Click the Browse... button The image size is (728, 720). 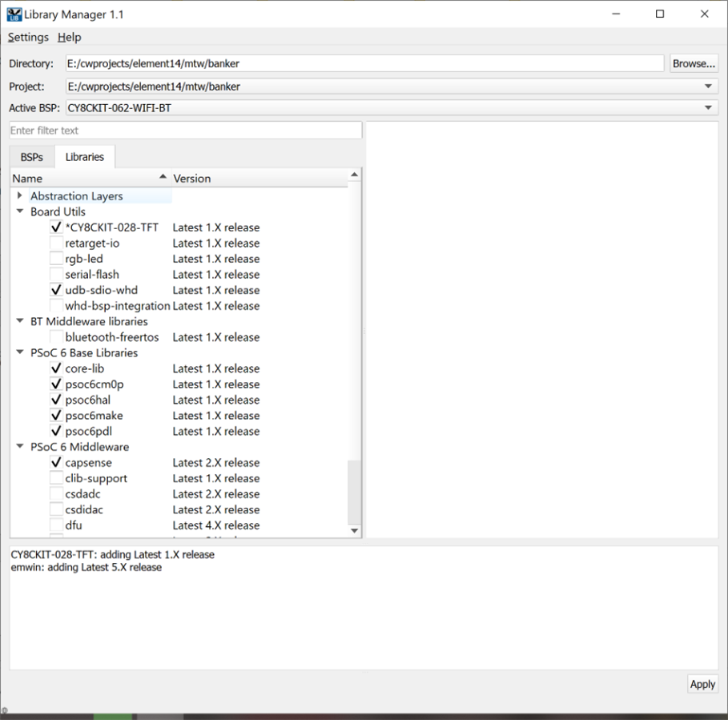pos(694,63)
